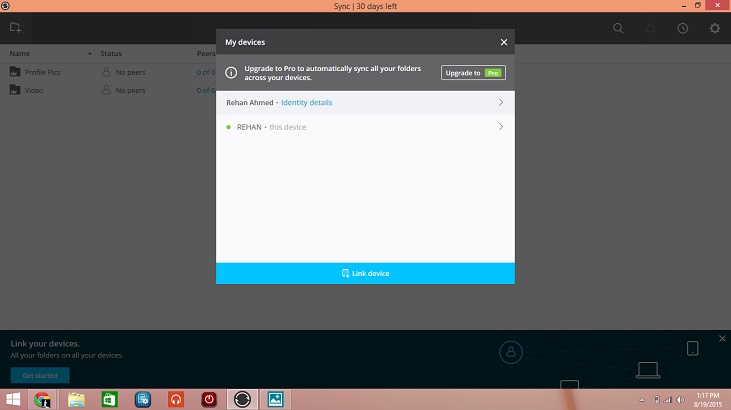
Task: Sort folders by the Name column
Action: tap(20, 52)
